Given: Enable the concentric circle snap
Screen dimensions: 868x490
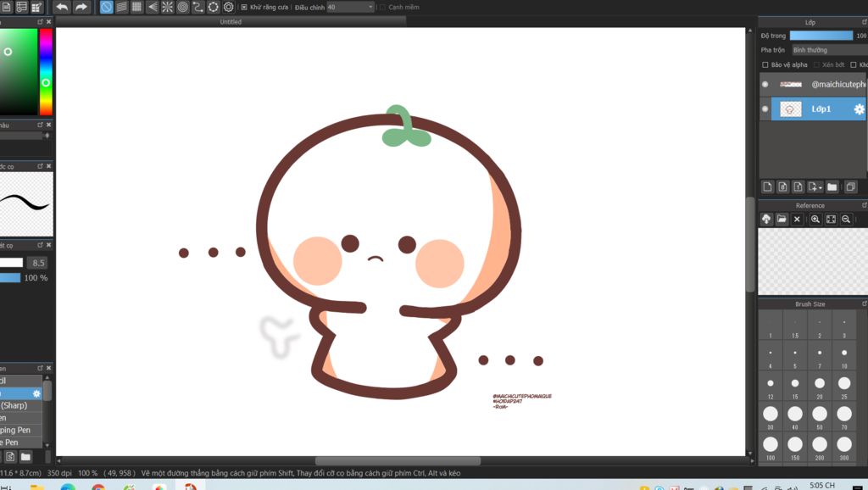Looking at the screenshot, I should pos(183,7).
